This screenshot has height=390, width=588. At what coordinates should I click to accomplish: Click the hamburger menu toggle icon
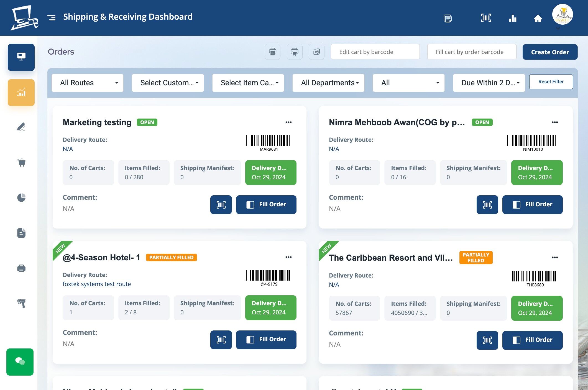(51, 17)
